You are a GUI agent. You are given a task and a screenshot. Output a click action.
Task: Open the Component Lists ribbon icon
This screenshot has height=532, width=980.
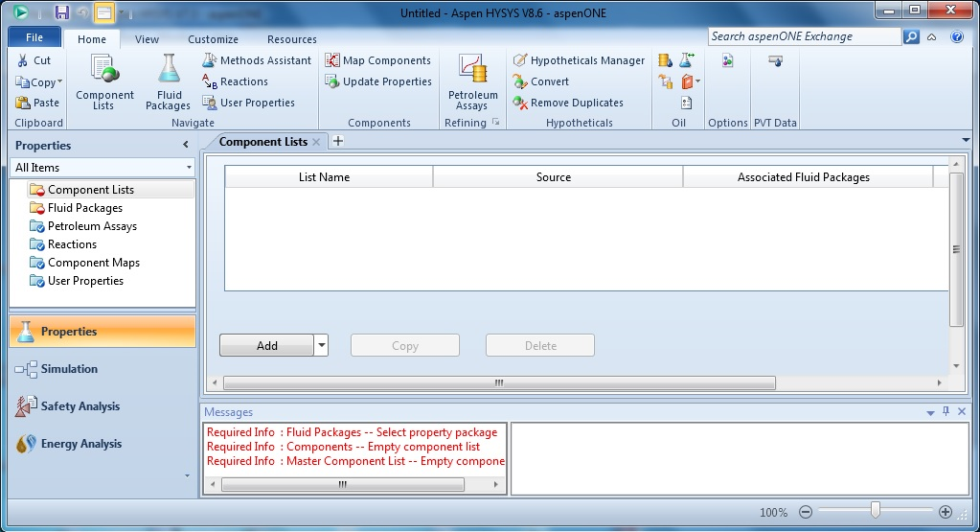(x=104, y=81)
